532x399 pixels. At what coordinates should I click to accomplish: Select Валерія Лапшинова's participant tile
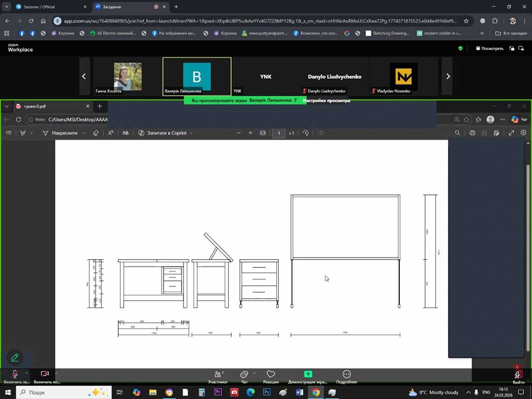pos(197,76)
